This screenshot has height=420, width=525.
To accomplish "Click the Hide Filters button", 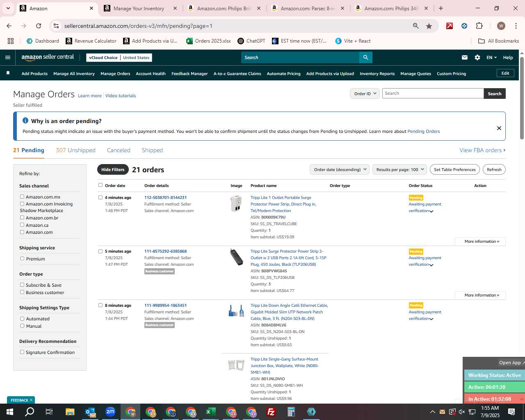I will 113,169.
